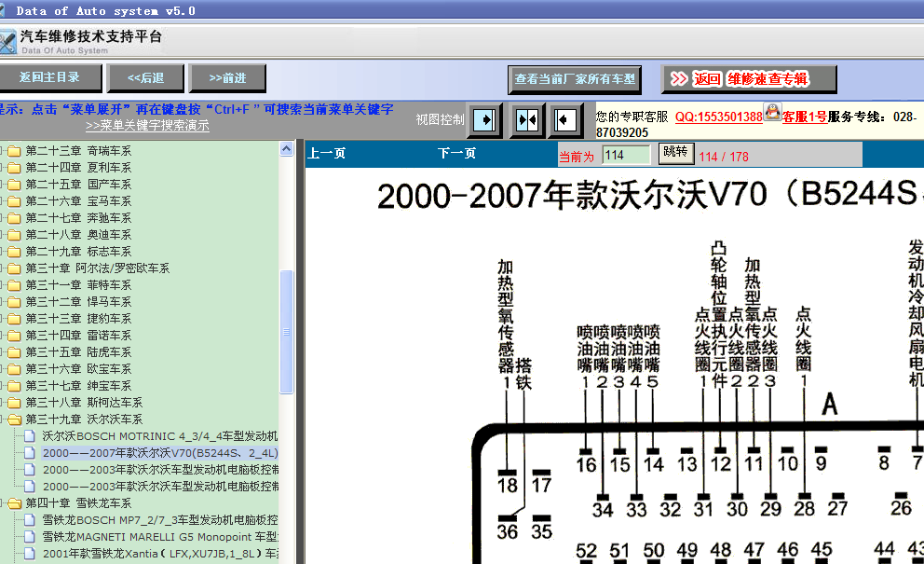This screenshot has width=924, height=564.
Task: Select 2000——2007年款沃尔沃V70(B5244S document
Action: click(160, 453)
